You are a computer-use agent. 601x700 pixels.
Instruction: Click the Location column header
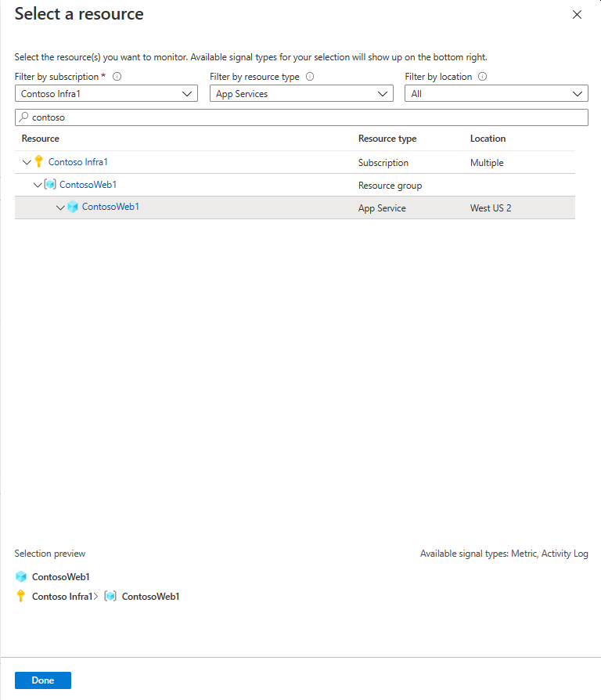[488, 139]
